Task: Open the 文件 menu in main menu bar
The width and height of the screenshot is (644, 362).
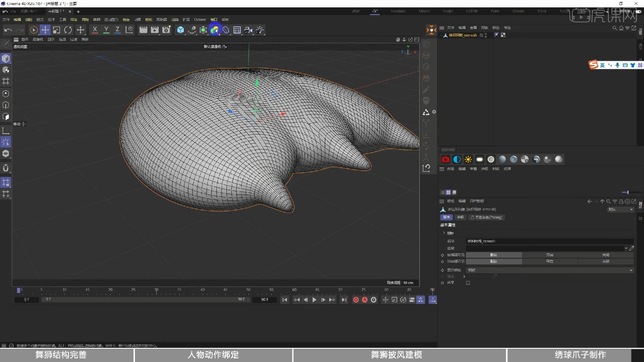Action: pos(6,20)
